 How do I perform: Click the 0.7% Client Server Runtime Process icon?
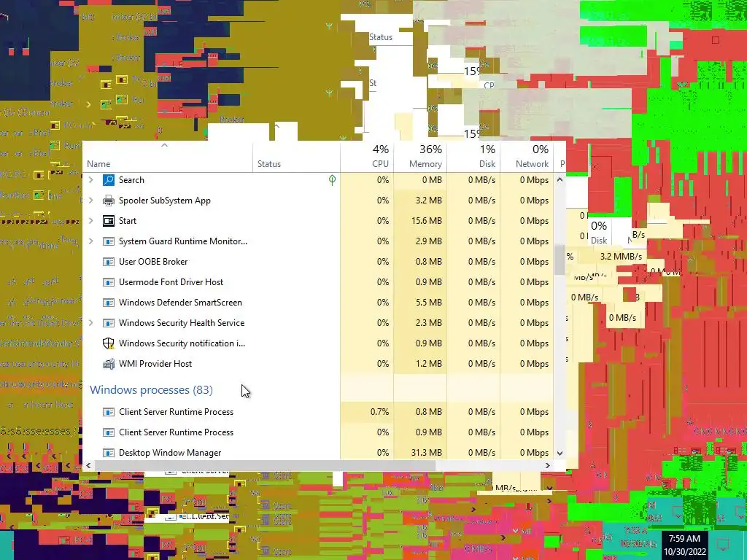coord(109,412)
